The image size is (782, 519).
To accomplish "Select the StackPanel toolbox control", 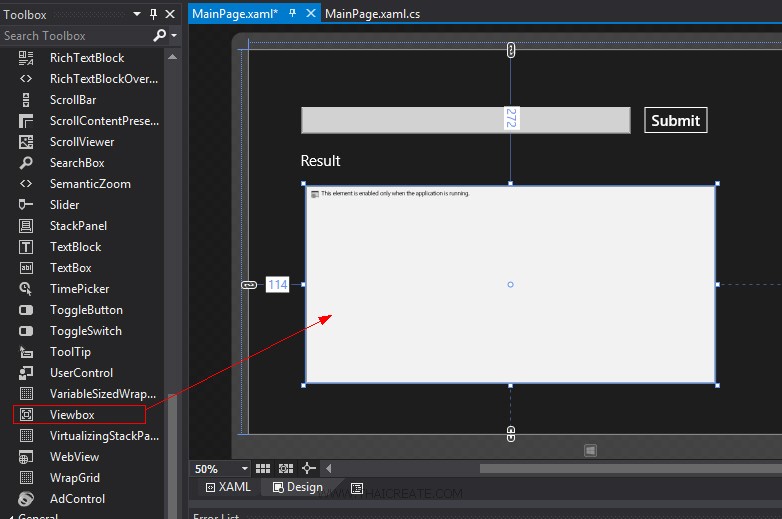I will pos(78,226).
